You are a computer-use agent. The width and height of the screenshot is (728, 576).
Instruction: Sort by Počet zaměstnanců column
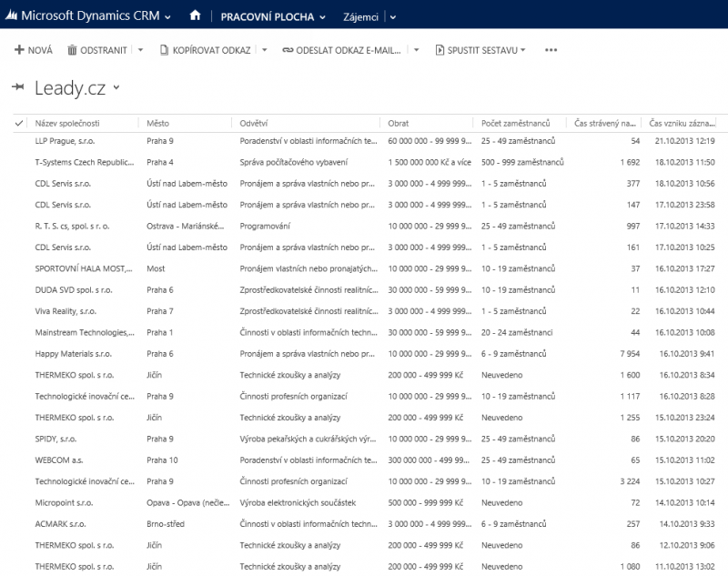[x=515, y=123]
